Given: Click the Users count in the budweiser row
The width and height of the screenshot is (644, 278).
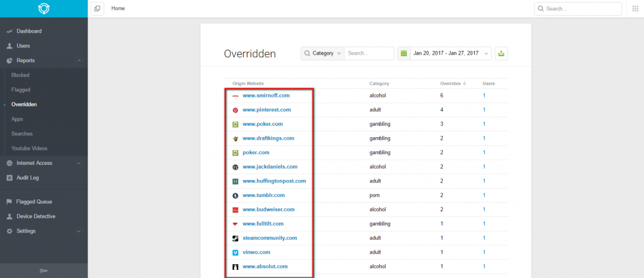Looking at the screenshot, I should [484, 209].
